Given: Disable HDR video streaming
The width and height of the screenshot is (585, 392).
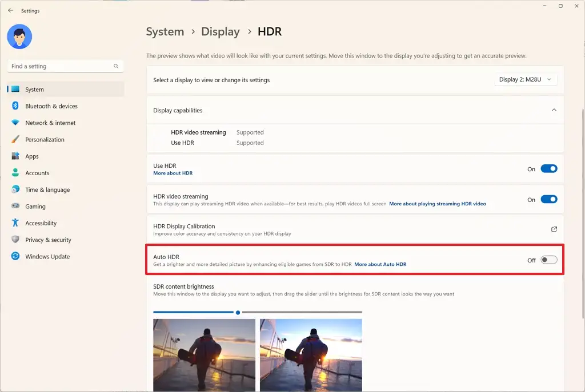Looking at the screenshot, I should click(x=549, y=199).
